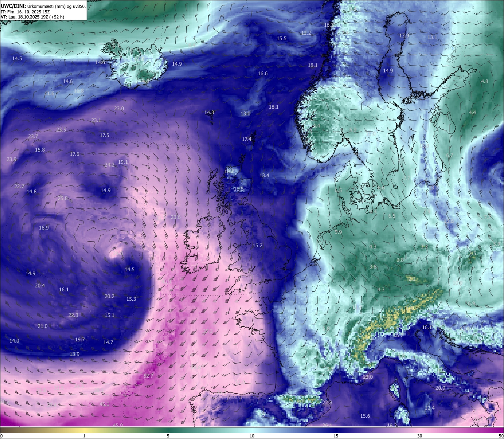Select the 5.9 value label
504x439 pixels.
338,233
